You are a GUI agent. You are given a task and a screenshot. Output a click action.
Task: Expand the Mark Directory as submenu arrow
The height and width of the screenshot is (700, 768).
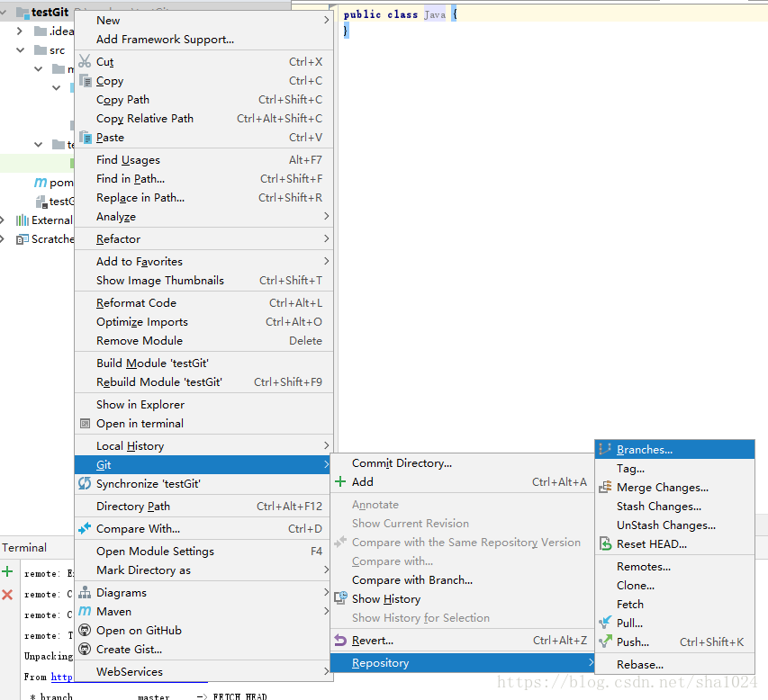(327, 570)
